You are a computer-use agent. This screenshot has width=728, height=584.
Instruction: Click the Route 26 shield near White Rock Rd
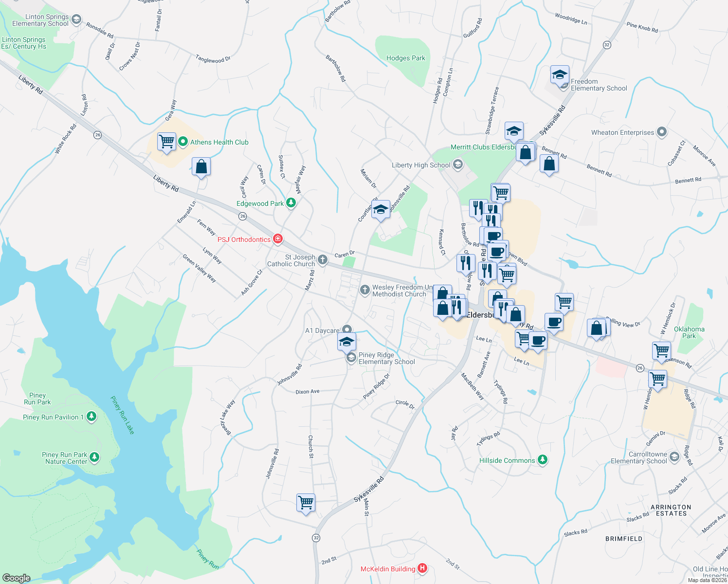pyautogui.click(x=98, y=135)
